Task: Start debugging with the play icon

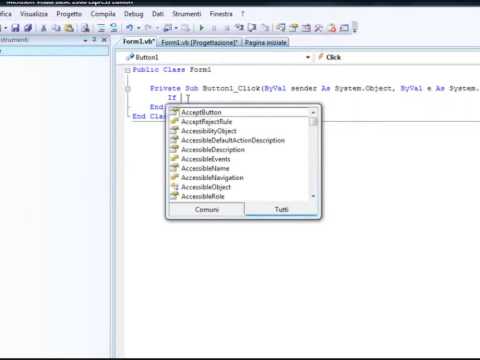Action: pos(202,28)
